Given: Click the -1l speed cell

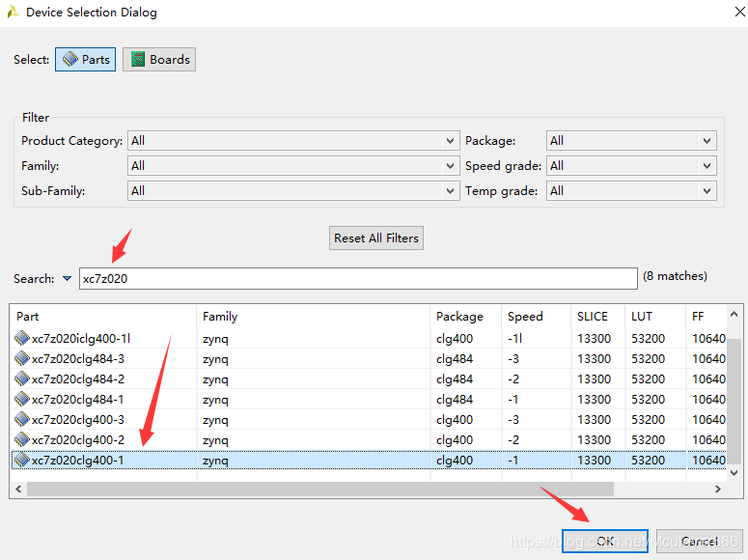Looking at the screenshot, I should point(514,339).
